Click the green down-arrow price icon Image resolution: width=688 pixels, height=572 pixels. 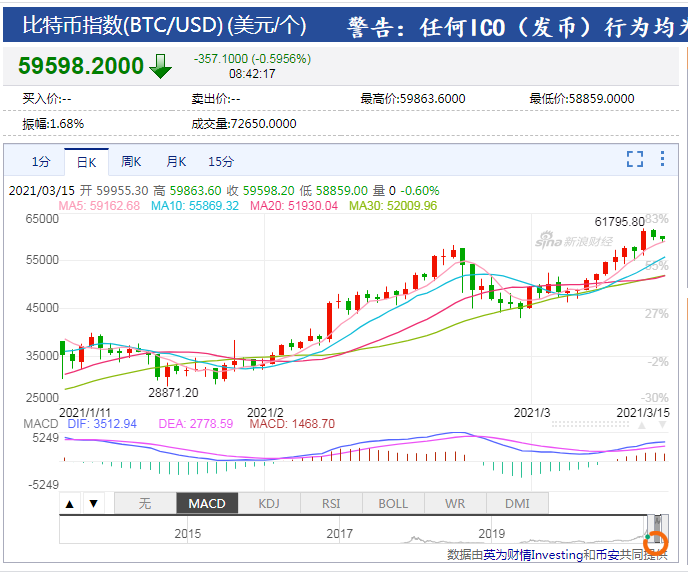160,66
